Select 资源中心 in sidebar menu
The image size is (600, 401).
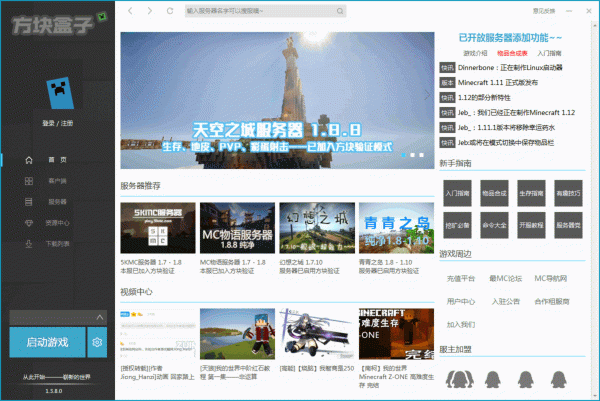coord(57,223)
